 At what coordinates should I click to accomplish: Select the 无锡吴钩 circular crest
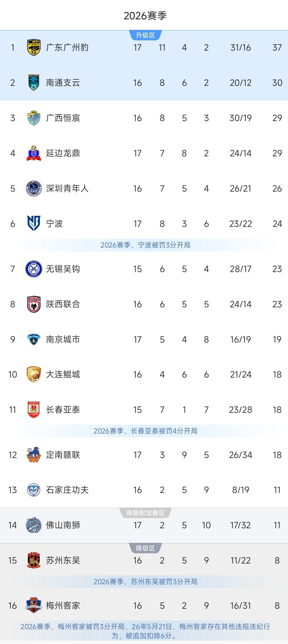(34, 269)
